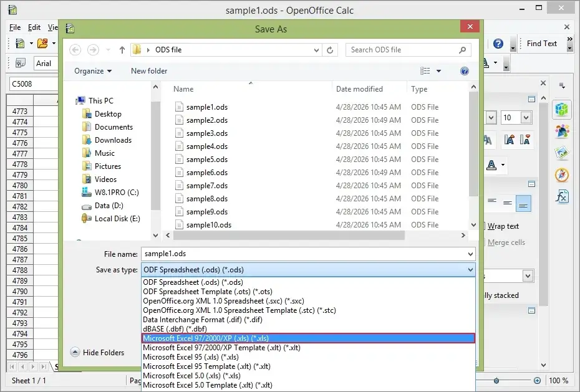Sort files by Name column header
This screenshot has width=580, height=392.
click(x=183, y=89)
